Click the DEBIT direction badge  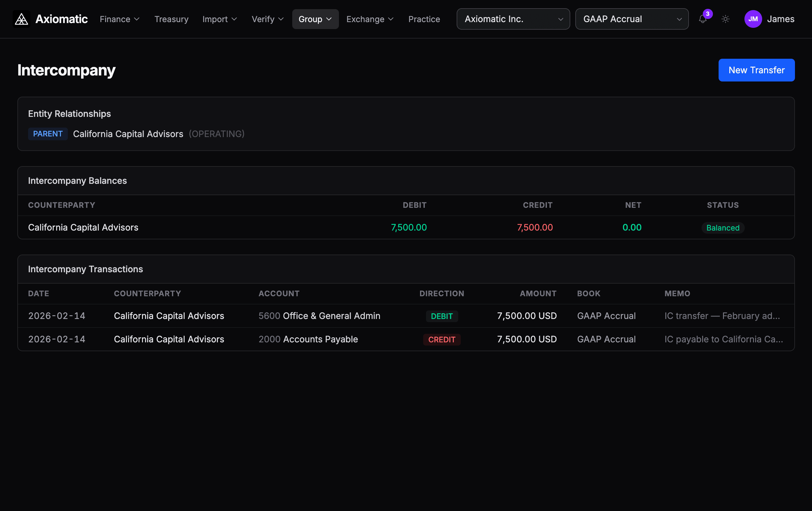click(442, 316)
